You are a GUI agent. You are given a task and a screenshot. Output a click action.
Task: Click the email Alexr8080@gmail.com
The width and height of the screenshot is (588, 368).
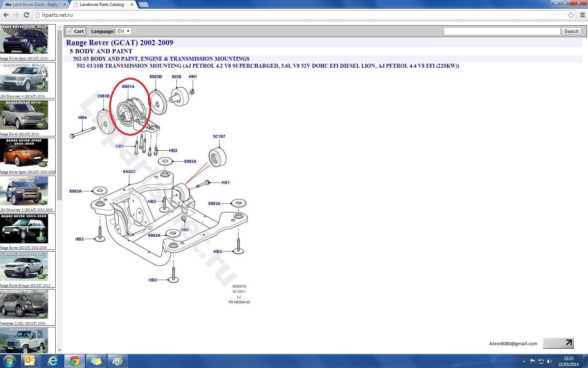tap(513, 343)
